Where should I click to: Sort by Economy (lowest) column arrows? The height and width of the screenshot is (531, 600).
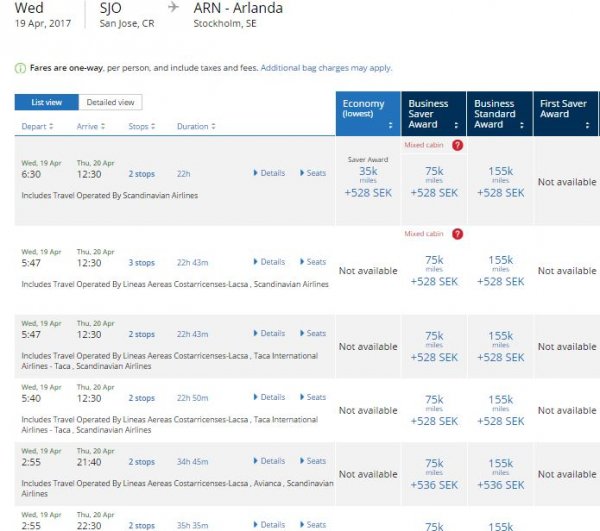[x=390, y=126]
